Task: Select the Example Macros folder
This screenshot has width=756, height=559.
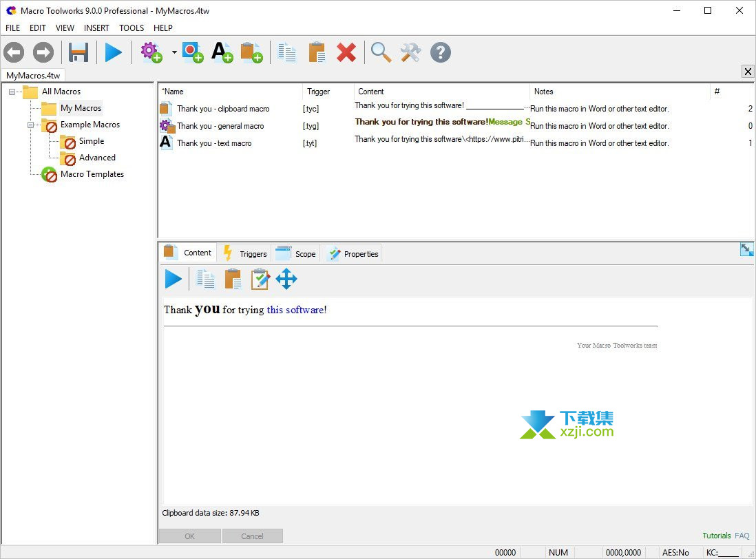Action: pyautogui.click(x=90, y=125)
